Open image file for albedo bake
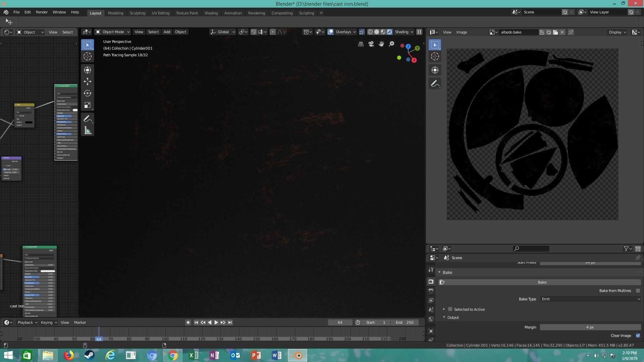 pyautogui.click(x=555, y=32)
